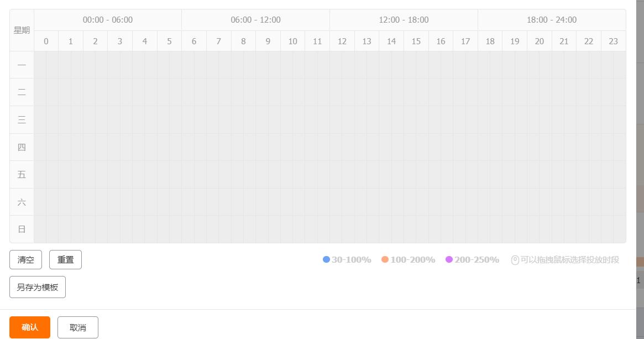Click the hour 20 column header
Viewport: 644px width, 339px height.
pyautogui.click(x=540, y=41)
